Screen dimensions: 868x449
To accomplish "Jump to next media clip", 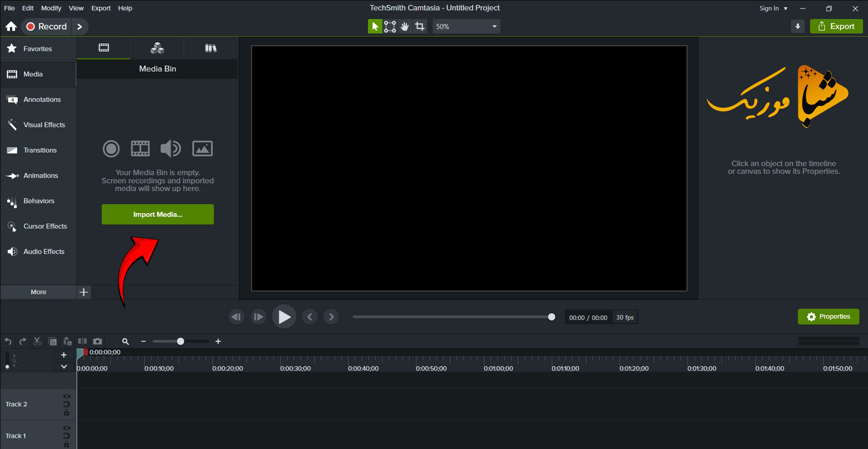I will [x=331, y=317].
